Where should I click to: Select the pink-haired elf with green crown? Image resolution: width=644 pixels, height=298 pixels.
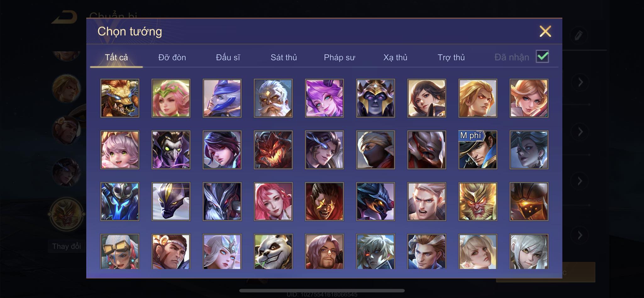pyautogui.click(x=171, y=98)
